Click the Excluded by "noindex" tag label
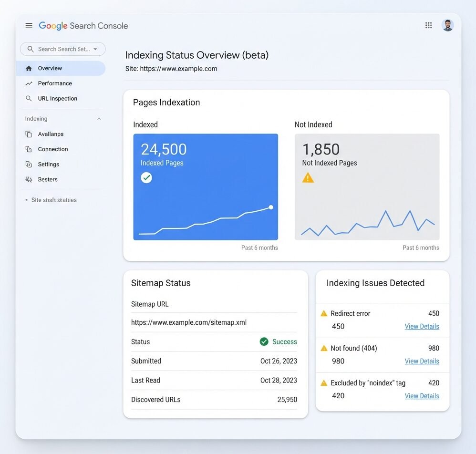 point(368,383)
